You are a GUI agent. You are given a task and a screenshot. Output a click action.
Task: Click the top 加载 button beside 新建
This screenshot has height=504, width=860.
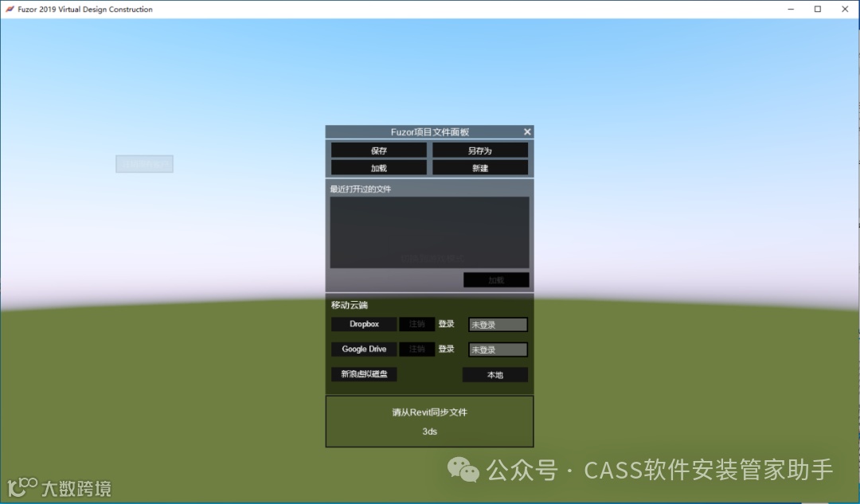(378, 168)
